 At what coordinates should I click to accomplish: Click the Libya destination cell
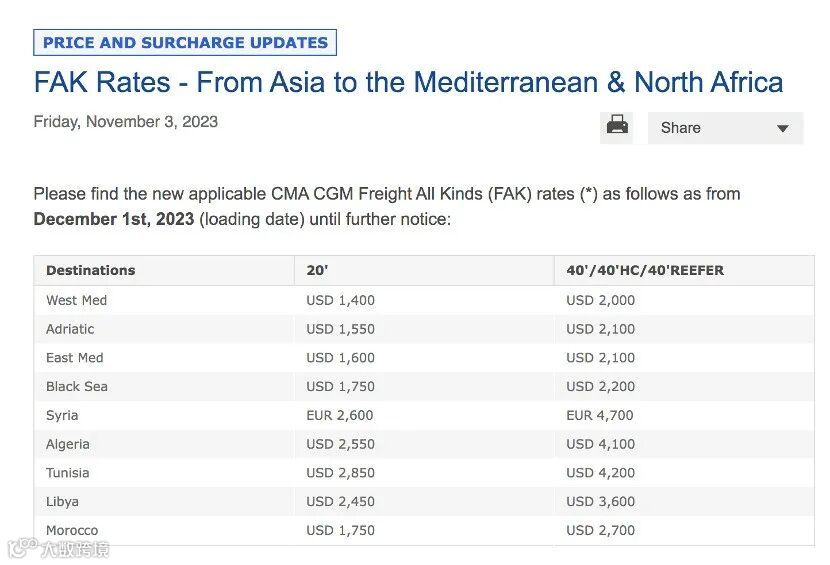click(x=62, y=501)
